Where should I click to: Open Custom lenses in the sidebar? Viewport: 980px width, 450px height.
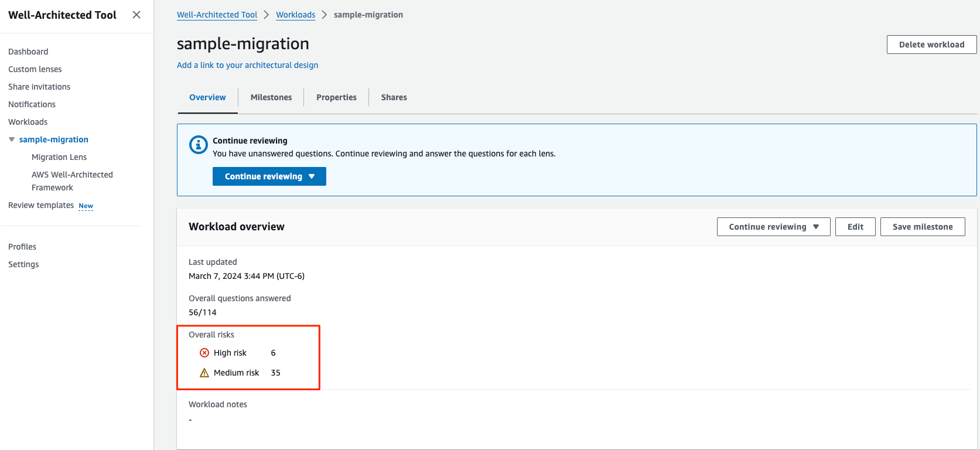35,69
